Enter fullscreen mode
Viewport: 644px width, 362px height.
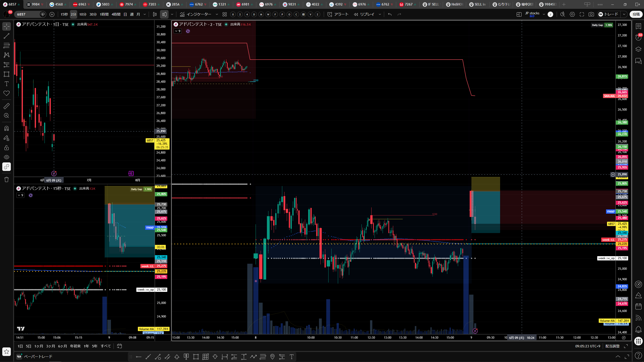click(582, 14)
